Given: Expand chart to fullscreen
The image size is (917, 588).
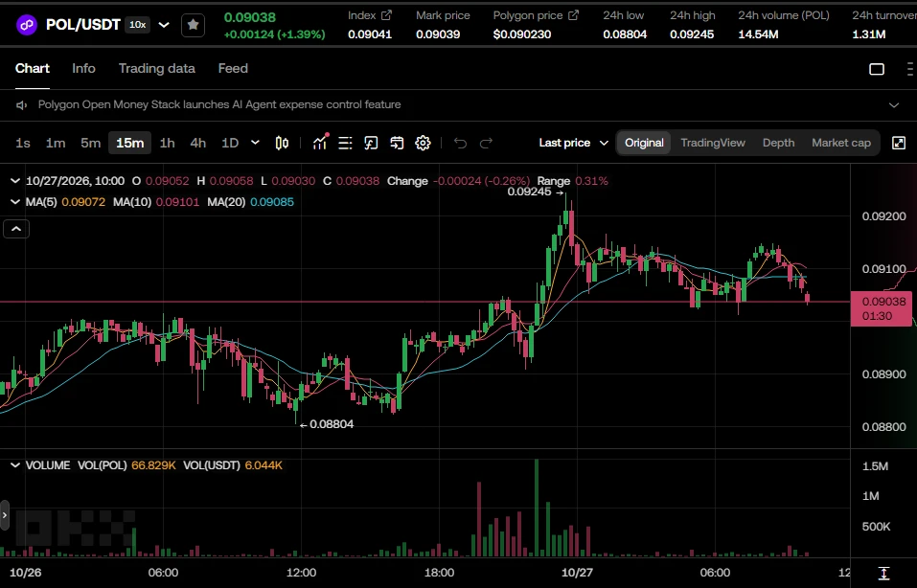Looking at the screenshot, I should click(x=899, y=144).
